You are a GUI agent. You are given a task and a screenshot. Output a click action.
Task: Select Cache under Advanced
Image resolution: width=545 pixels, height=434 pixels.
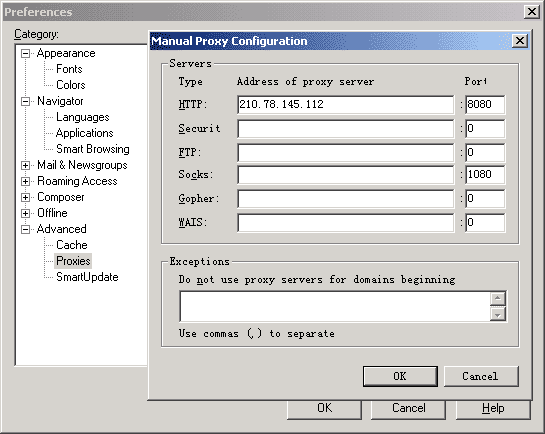pyautogui.click(x=72, y=245)
